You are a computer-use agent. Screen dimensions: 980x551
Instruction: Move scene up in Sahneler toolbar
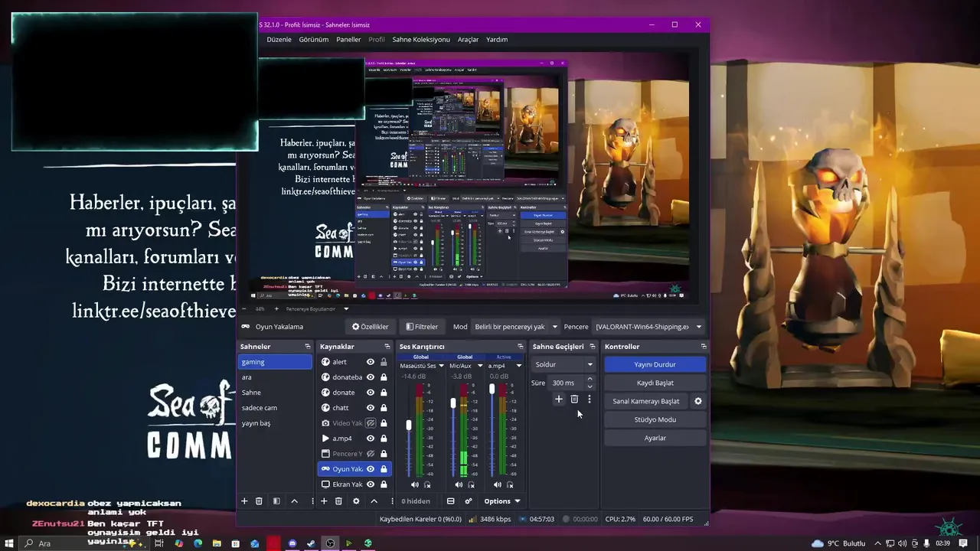click(294, 501)
